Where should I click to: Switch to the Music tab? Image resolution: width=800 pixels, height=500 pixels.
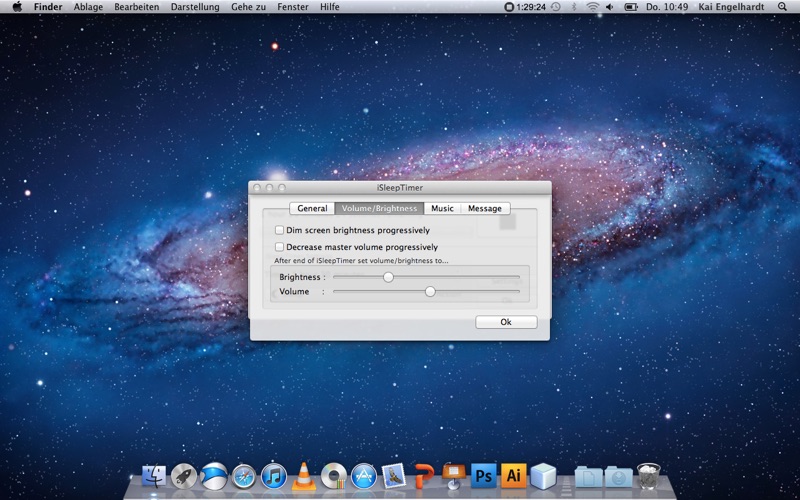442,208
